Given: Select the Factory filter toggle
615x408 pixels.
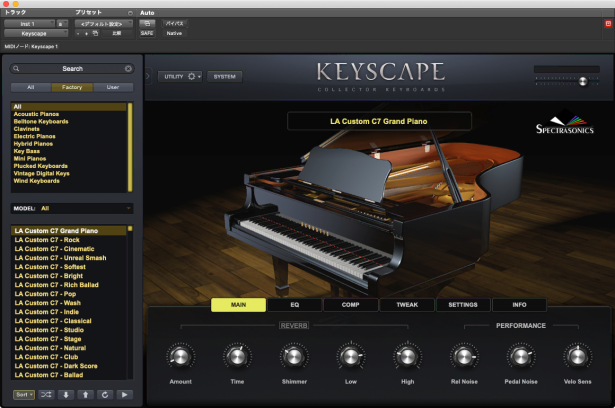Looking at the screenshot, I should 72,87.
